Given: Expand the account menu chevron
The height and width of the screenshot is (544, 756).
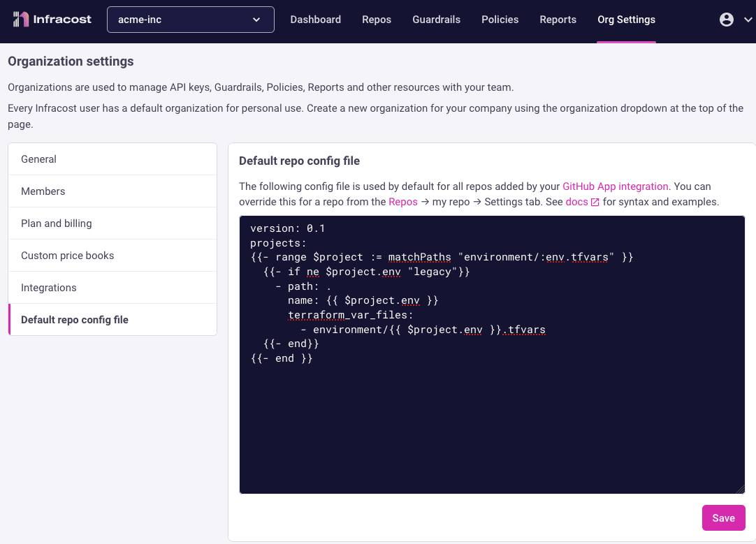Looking at the screenshot, I should [748, 20].
